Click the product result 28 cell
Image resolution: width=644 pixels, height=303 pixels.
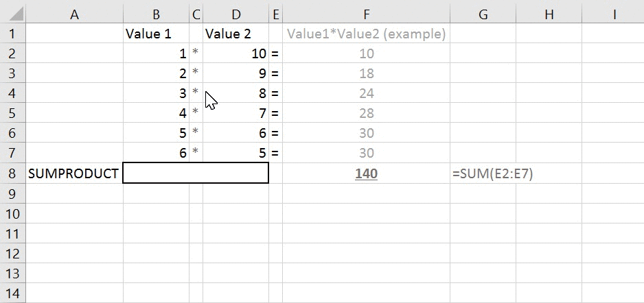pyautogui.click(x=366, y=113)
